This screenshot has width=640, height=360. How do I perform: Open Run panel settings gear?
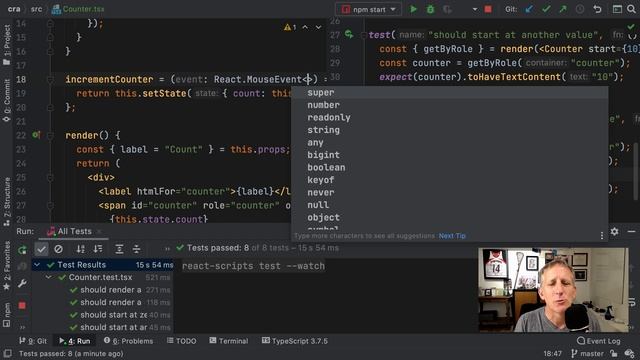[x=614, y=231]
